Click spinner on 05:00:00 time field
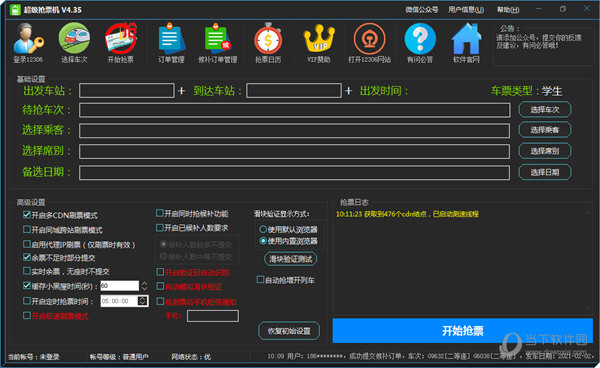600x368 pixels. tap(142, 301)
